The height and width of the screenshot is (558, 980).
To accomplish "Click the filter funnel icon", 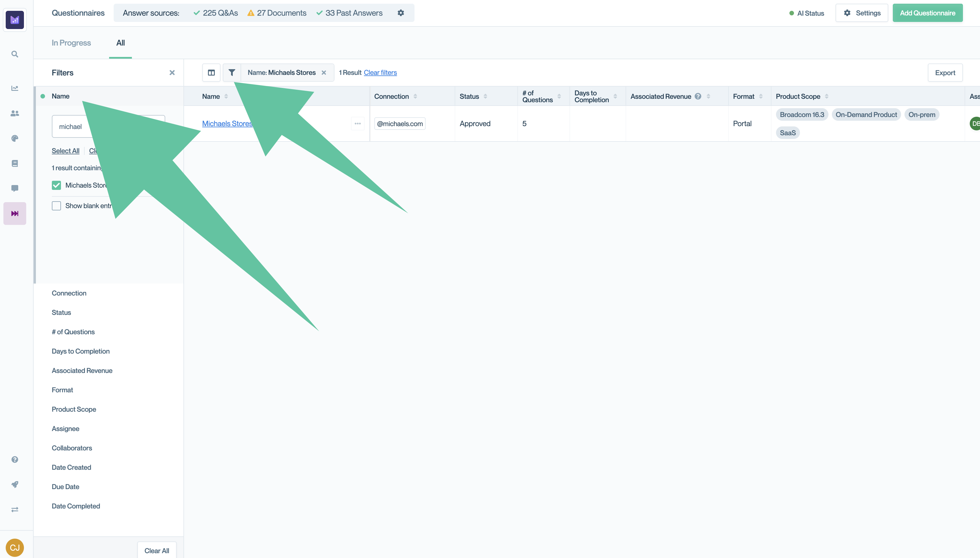I will click(x=232, y=72).
